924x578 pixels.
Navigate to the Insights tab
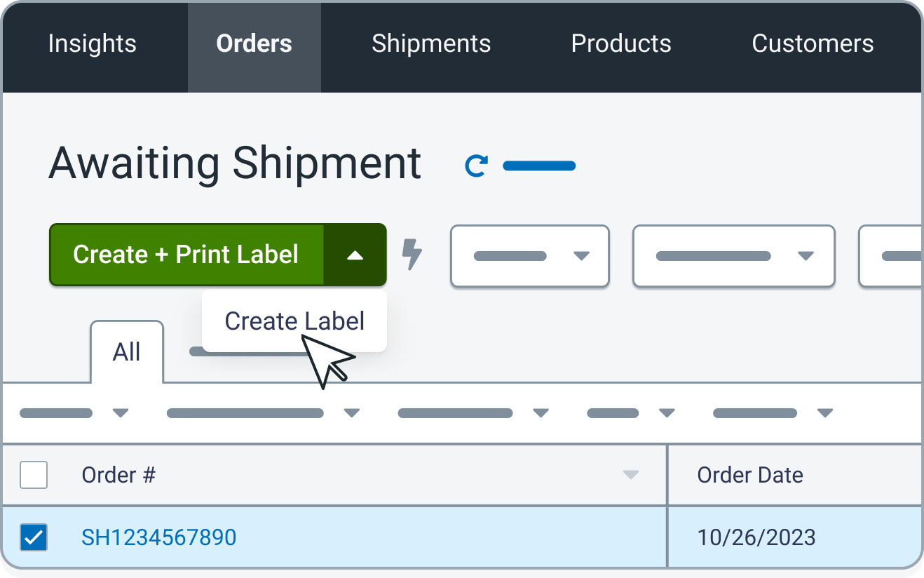point(92,43)
